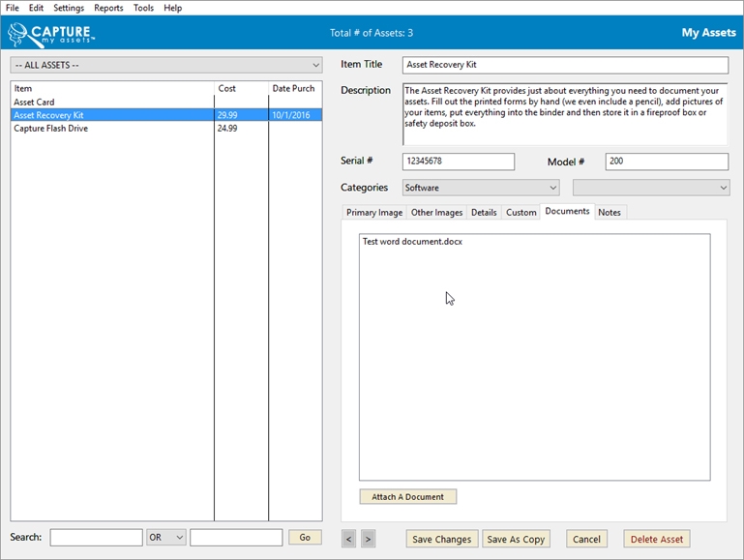
Task: Click the Capture My Assets logo
Action: point(50,34)
